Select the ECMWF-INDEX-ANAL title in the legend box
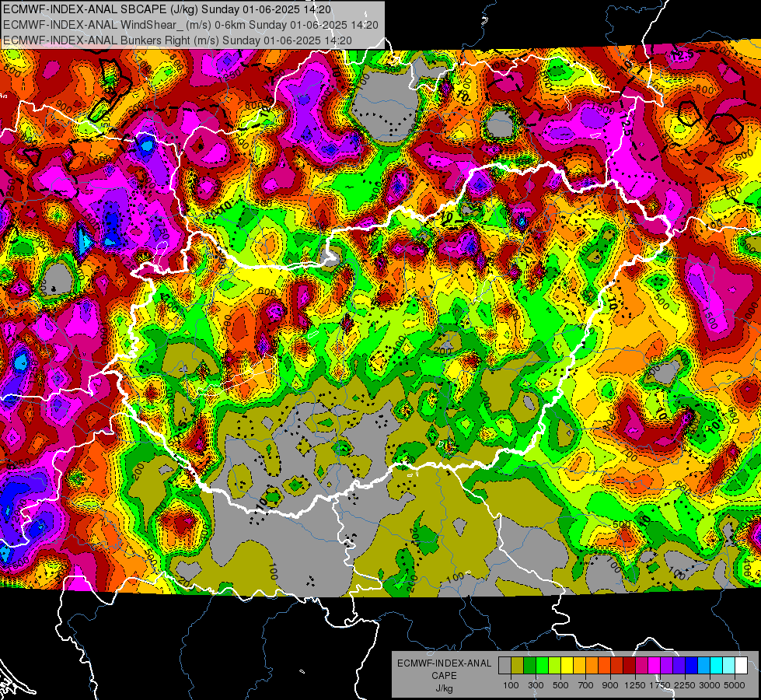This screenshot has width=761, height=700. (x=445, y=663)
